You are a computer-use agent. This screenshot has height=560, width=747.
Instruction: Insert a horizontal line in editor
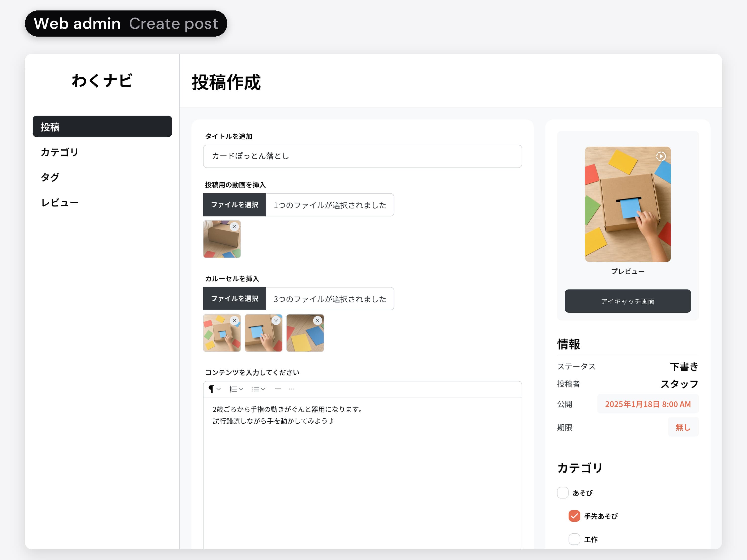click(278, 389)
